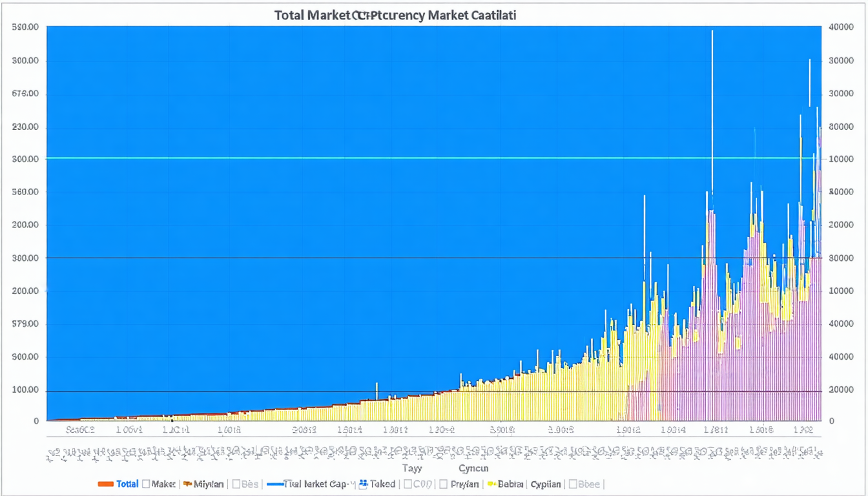Click the chart title at the top

pos(395,15)
